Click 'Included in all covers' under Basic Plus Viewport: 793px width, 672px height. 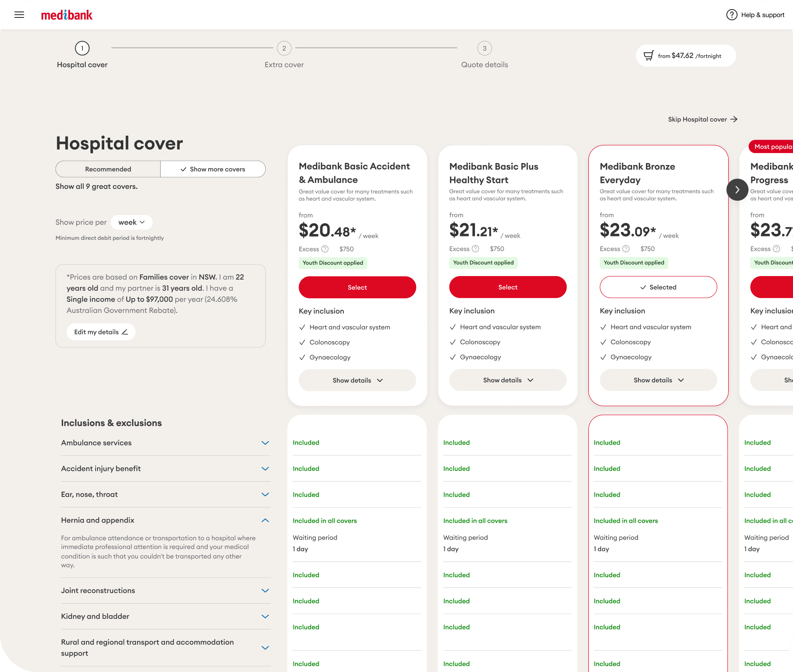point(475,521)
